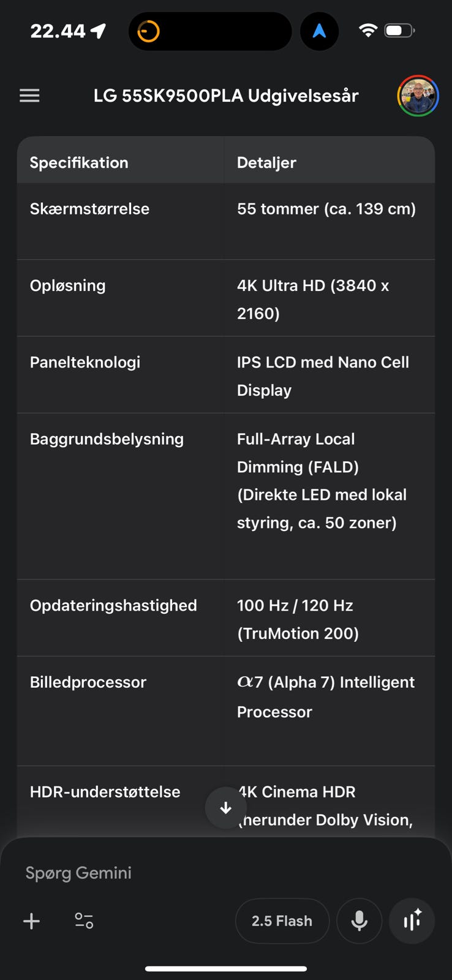
Task: Tap the chat title LG 55SK9500PLA Udgivelsesår
Action: 226,96
